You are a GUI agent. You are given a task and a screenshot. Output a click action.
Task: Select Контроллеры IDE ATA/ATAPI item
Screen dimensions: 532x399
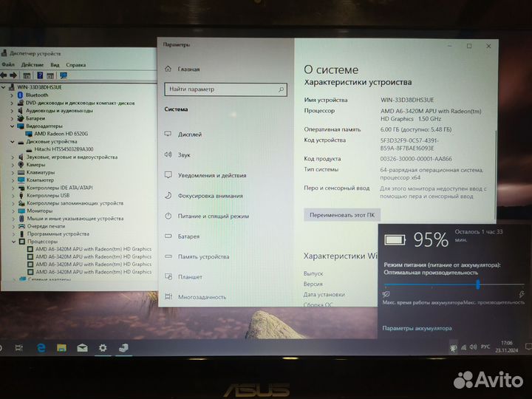coord(60,188)
